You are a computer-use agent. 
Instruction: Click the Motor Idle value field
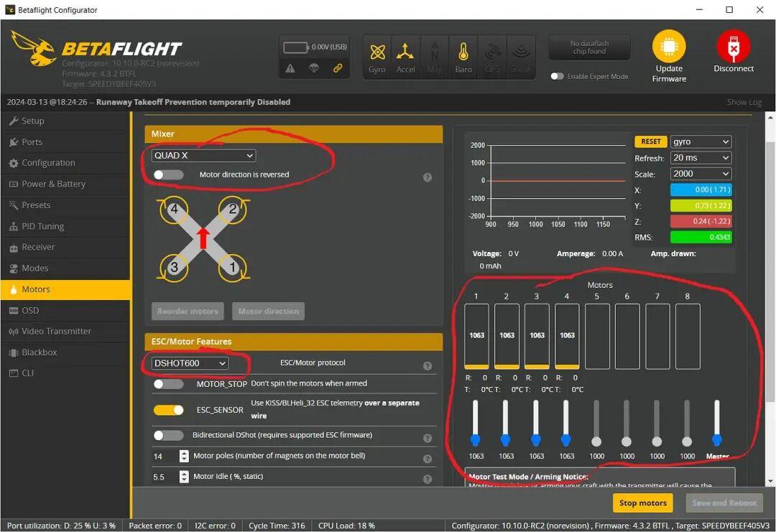coord(165,477)
